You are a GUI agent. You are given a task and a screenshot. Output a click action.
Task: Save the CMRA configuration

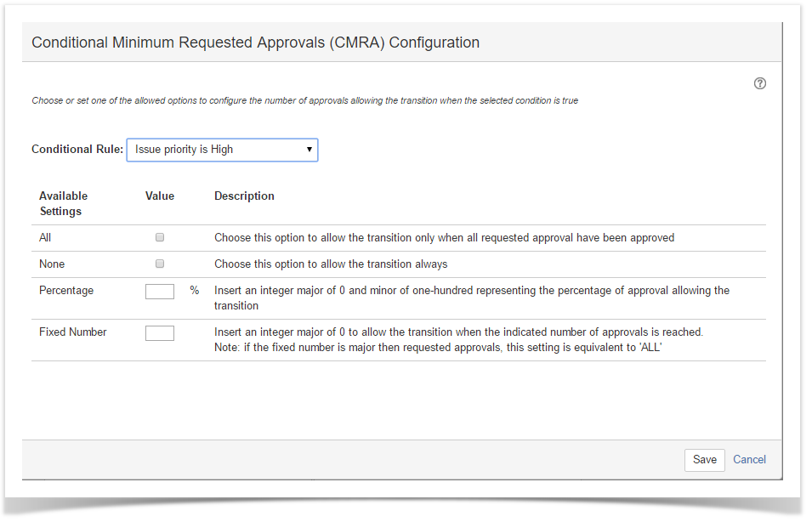(704, 460)
